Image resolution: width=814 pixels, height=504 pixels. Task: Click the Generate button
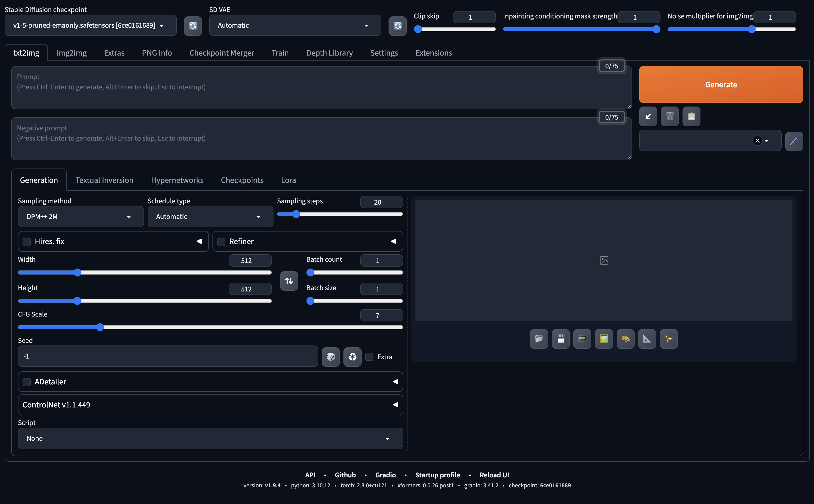(x=721, y=84)
